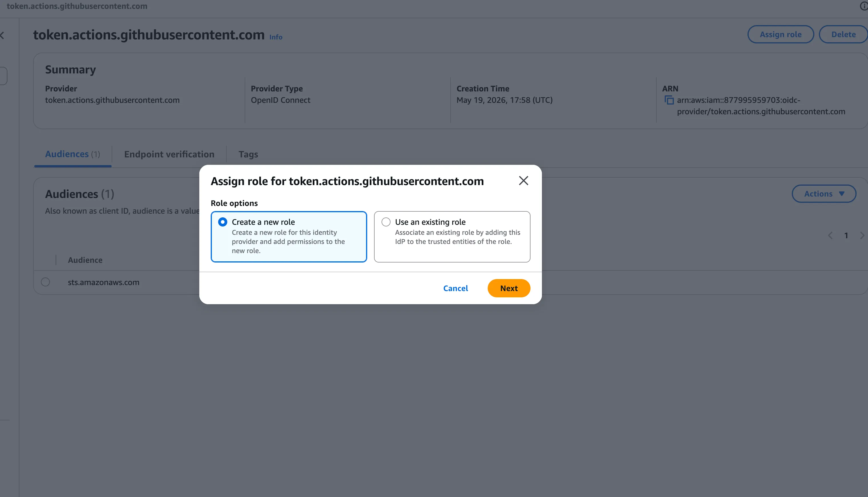
Task: Click the Next button
Action: tap(509, 288)
